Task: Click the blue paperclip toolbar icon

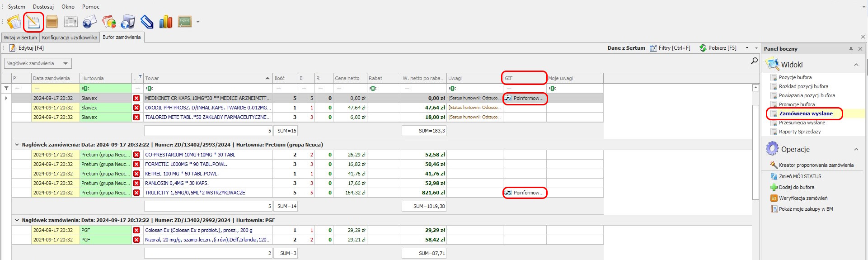Action: [x=147, y=21]
